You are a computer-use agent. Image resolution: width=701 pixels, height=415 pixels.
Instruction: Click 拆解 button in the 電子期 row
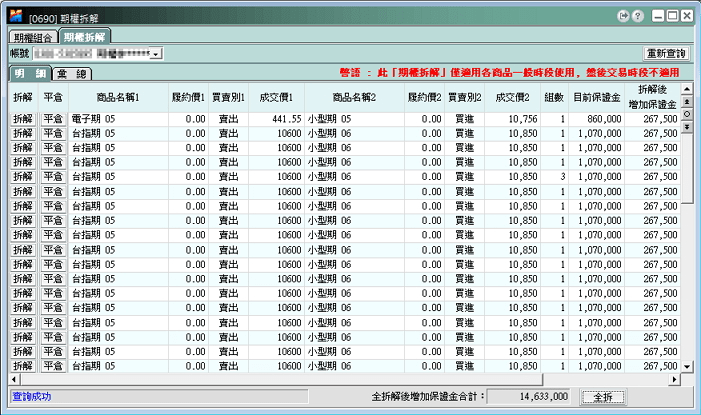[22, 118]
